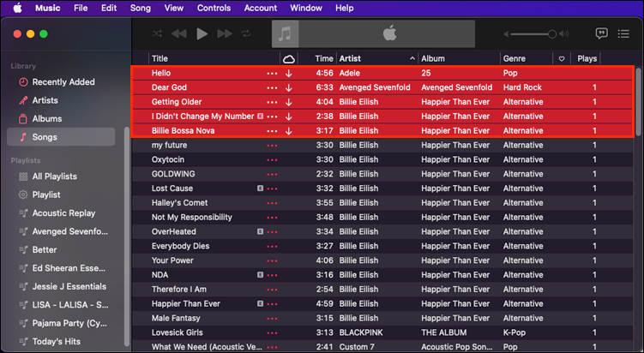Open the Playlist smart playlist item
This screenshot has width=644, height=353.
[x=61, y=194]
